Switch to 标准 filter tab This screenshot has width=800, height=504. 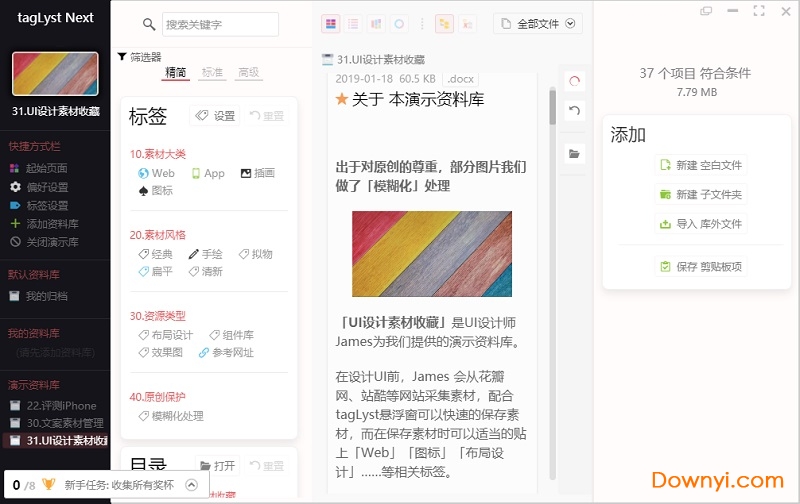pos(212,73)
